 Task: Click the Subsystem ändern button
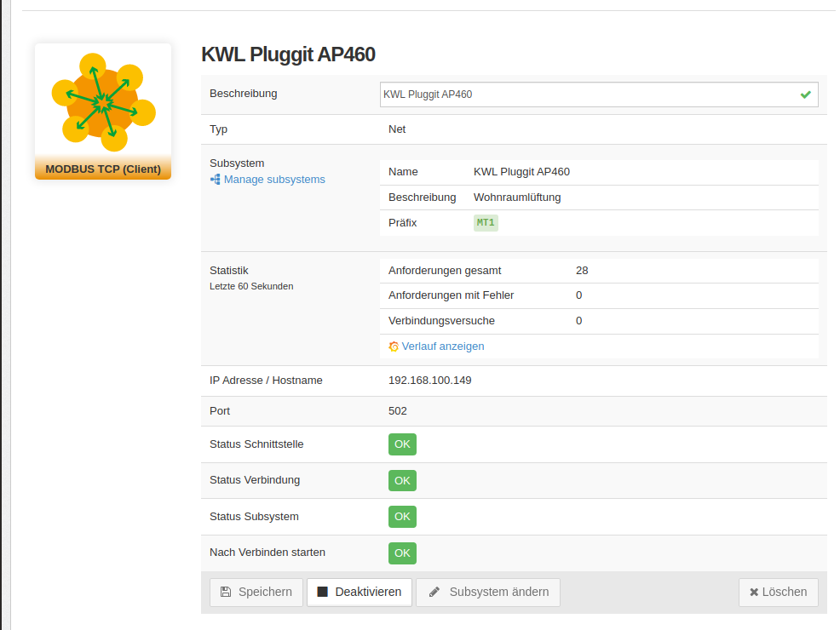click(488, 592)
